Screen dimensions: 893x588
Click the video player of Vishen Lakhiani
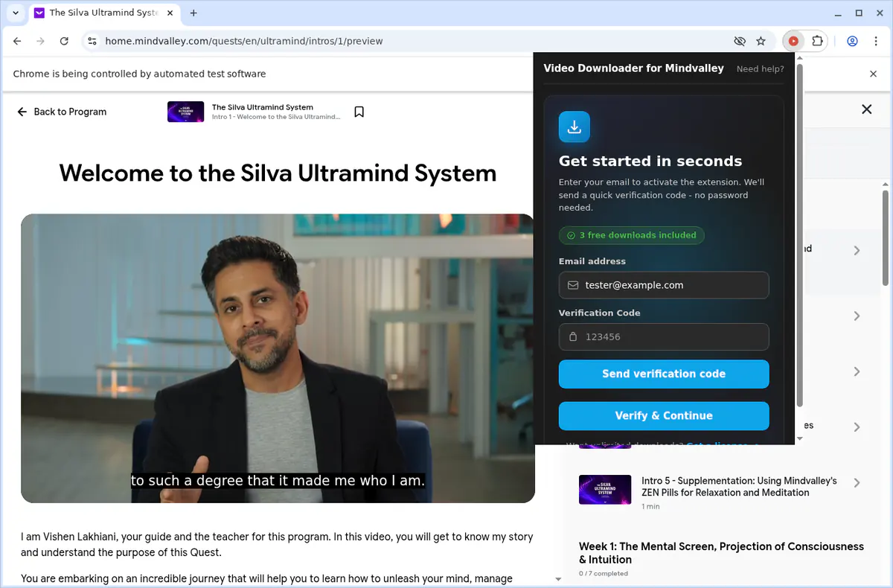tap(278, 358)
